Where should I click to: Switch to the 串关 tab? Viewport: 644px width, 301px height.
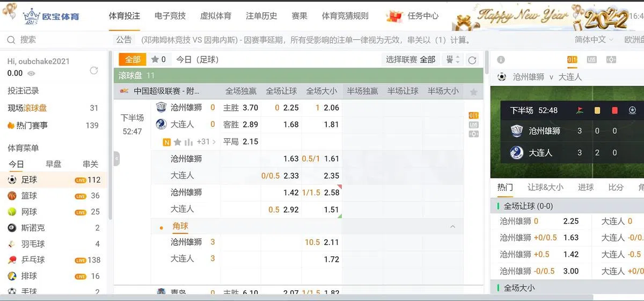click(x=90, y=164)
